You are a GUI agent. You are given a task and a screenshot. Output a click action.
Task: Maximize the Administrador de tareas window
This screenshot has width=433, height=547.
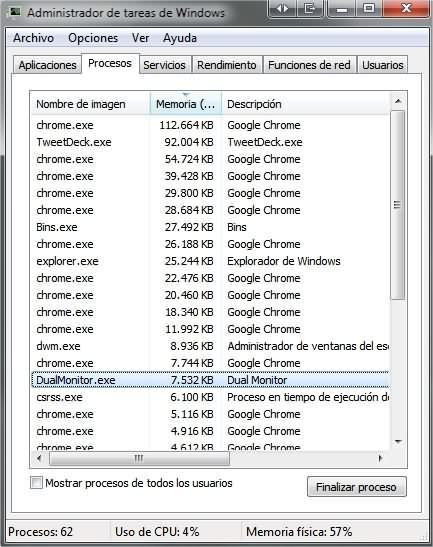click(x=368, y=8)
